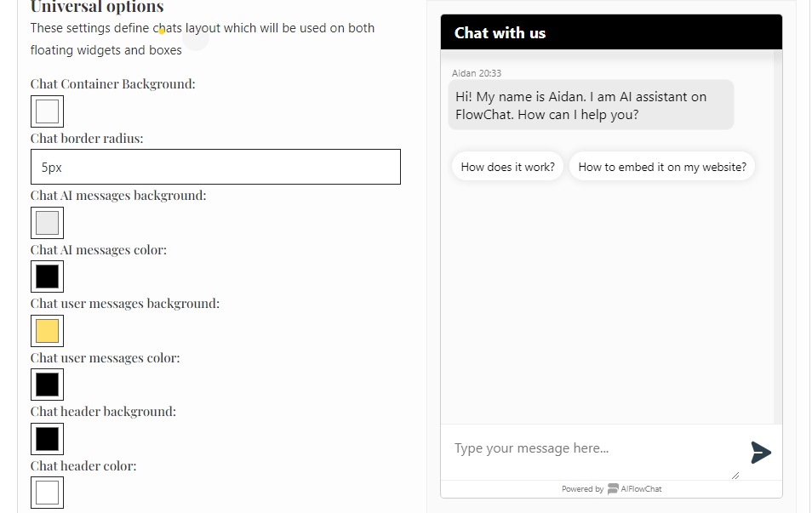Open the "Powered by AIFlowChat" link
Viewport: 812px width, 513px height.
(x=611, y=488)
